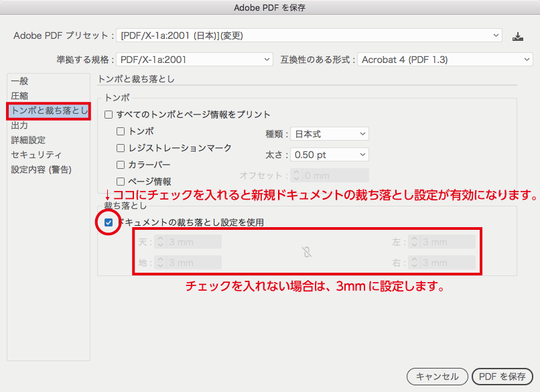Click the オフセット value field
This screenshot has height=392, width=540.
pyautogui.click(x=336, y=176)
